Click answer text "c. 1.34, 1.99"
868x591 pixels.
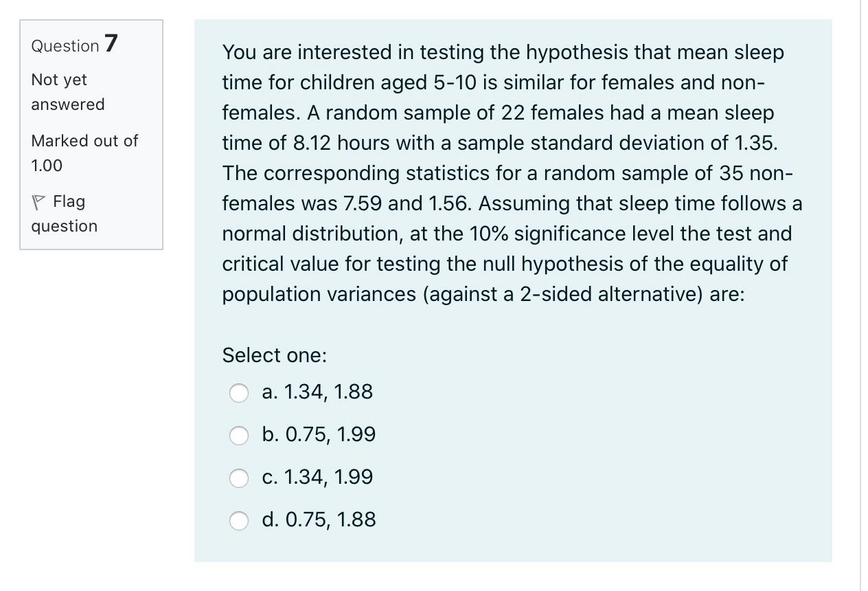[x=317, y=477]
